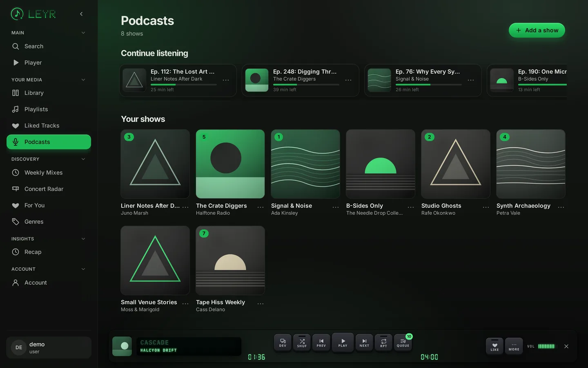Skip to previous track

pyautogui.click(x=321, y=343)
